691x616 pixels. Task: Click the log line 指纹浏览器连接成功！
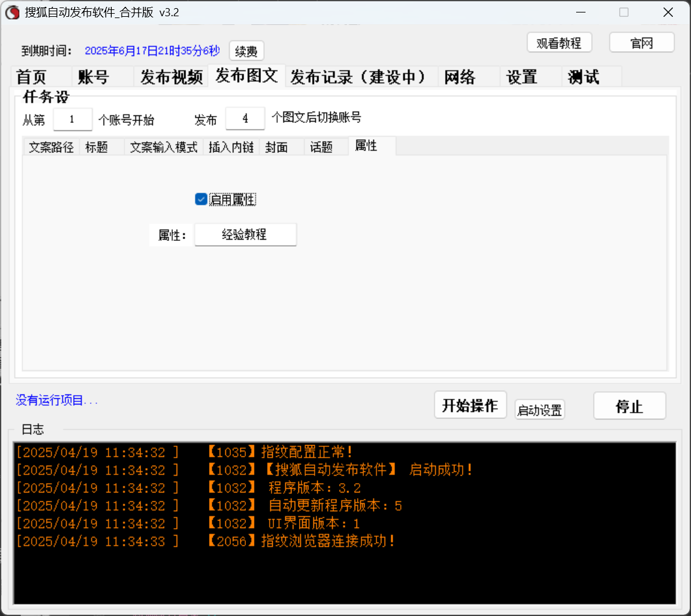206,541
